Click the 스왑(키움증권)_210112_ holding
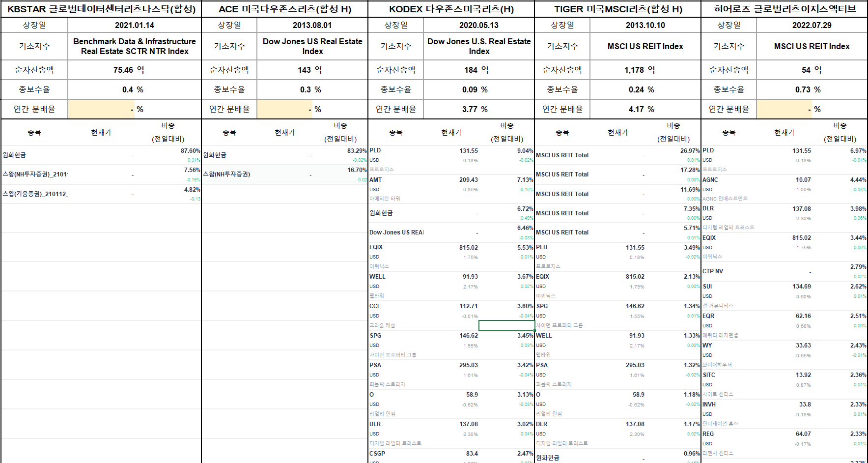The height and width of the screenshot is (463, 868). coord(35,194)
